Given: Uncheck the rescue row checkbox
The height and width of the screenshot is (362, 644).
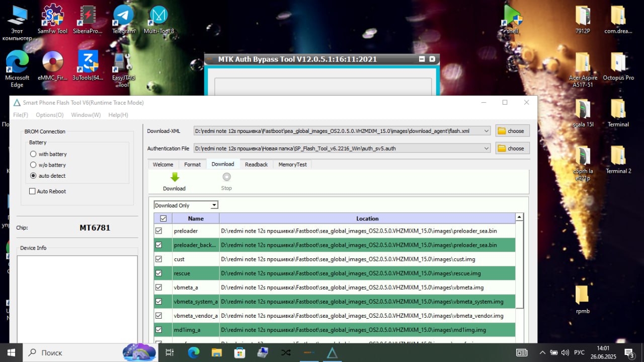Looking at the screenshot, I should 159,273.
